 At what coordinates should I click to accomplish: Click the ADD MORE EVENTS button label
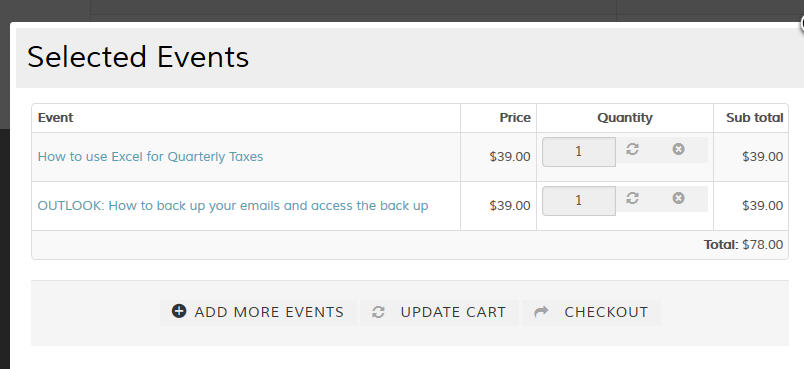(269, 312)
